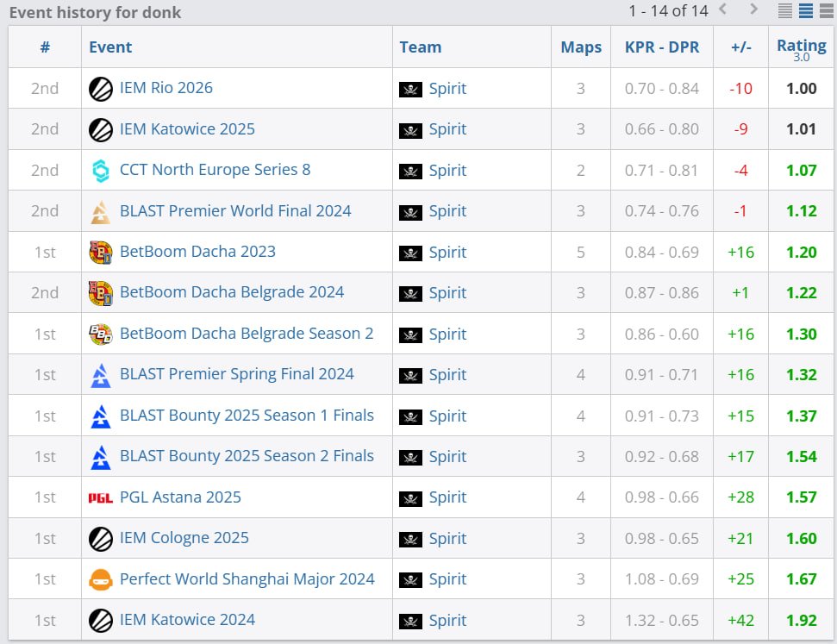Open IEM Katowice 2024 event link
This screenshot has height=644, width=837.
(x=187, y=620)
